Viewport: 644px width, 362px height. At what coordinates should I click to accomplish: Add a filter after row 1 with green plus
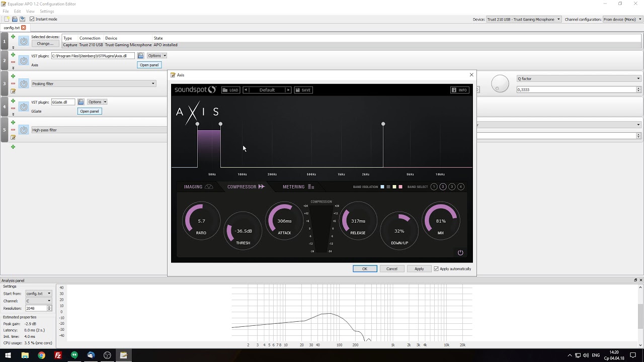tap(13, 37)
